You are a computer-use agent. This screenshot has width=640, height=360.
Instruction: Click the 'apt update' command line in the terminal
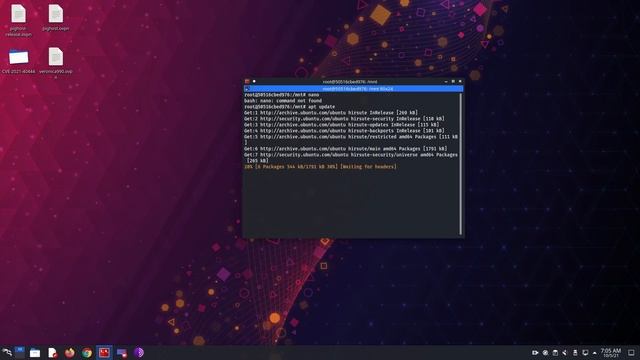click(289, 107)
